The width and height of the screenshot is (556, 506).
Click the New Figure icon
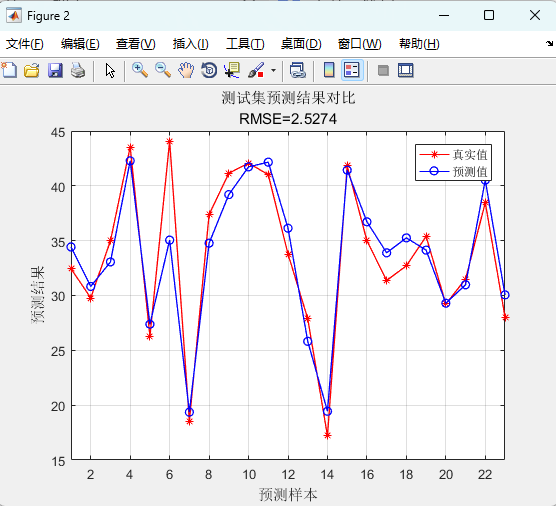pos(9,70)
